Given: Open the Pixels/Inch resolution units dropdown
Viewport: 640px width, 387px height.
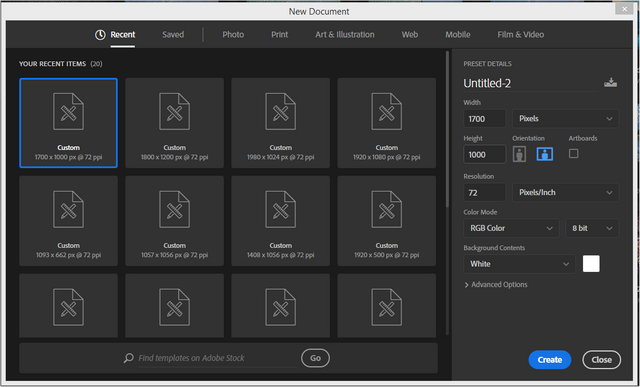Looking at the screenshot, I should click(x=565, y=192).
